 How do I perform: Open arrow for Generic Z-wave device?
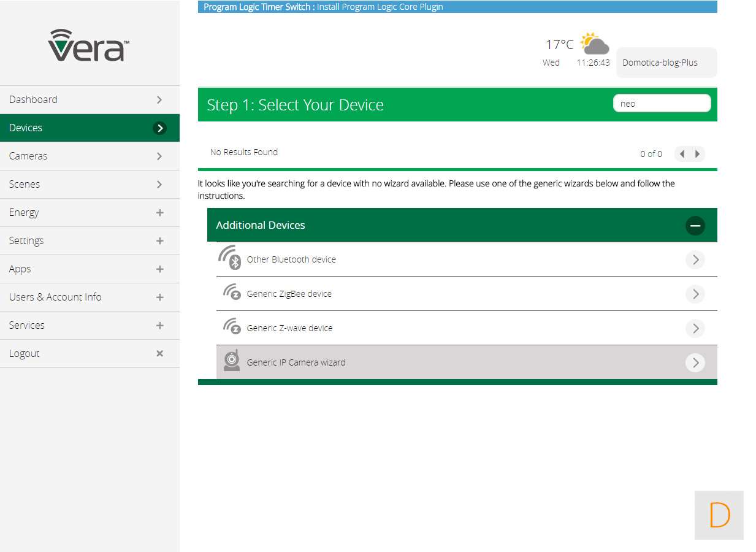[x=695, y=329]
